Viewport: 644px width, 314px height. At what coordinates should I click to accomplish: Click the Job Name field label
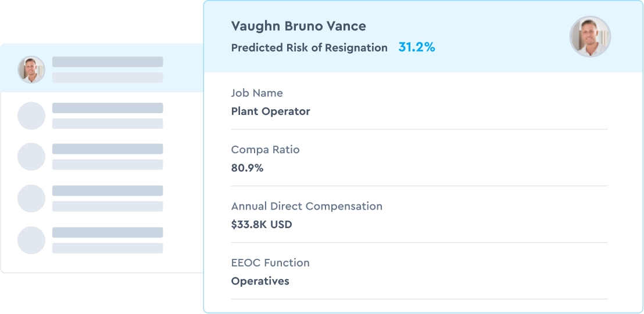(257, 93)
